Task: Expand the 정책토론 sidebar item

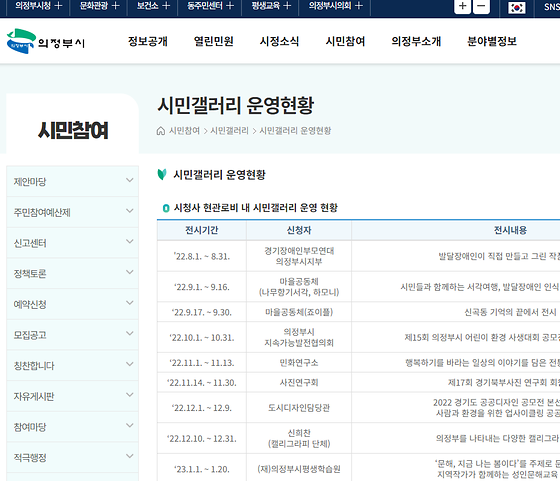Action: 72,273
